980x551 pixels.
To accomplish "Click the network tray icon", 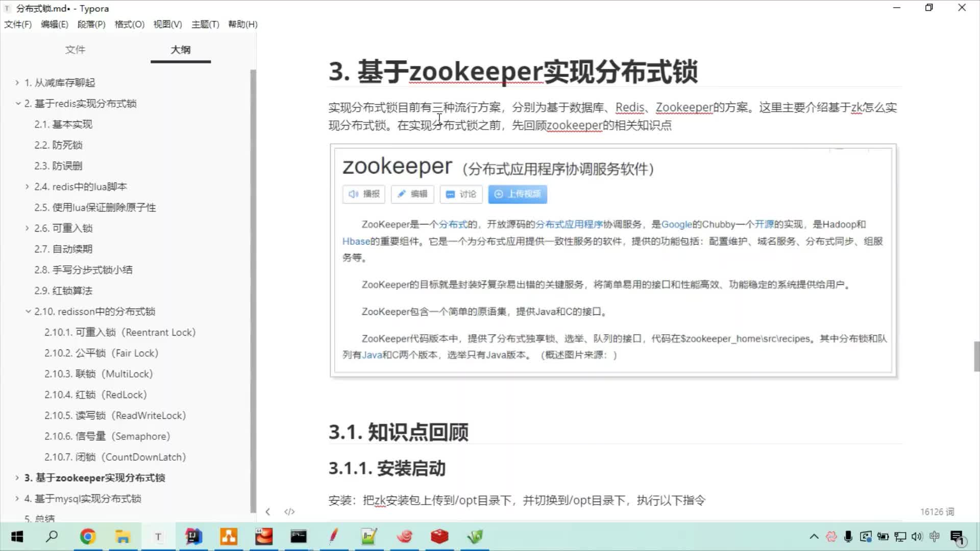I will (900, 537).
